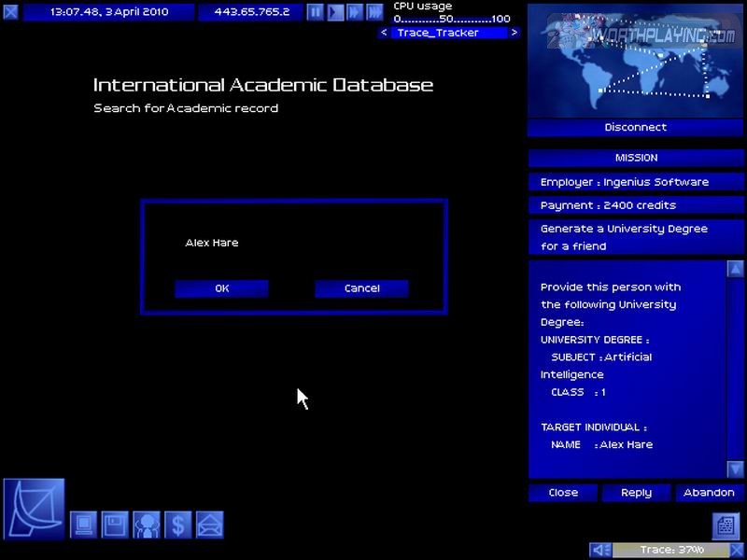The image size is (747, 560).
Task: Pause the game clock
Action: [x=316, y=12]
